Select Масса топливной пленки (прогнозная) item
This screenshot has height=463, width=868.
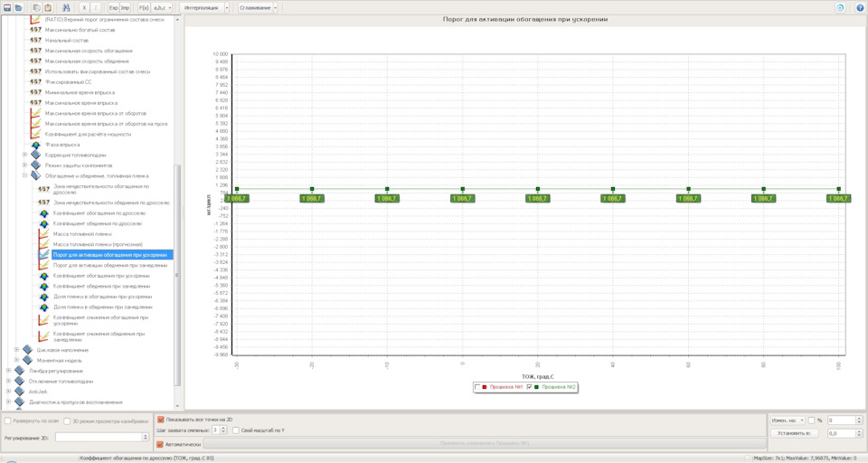[x=98, y=244]
